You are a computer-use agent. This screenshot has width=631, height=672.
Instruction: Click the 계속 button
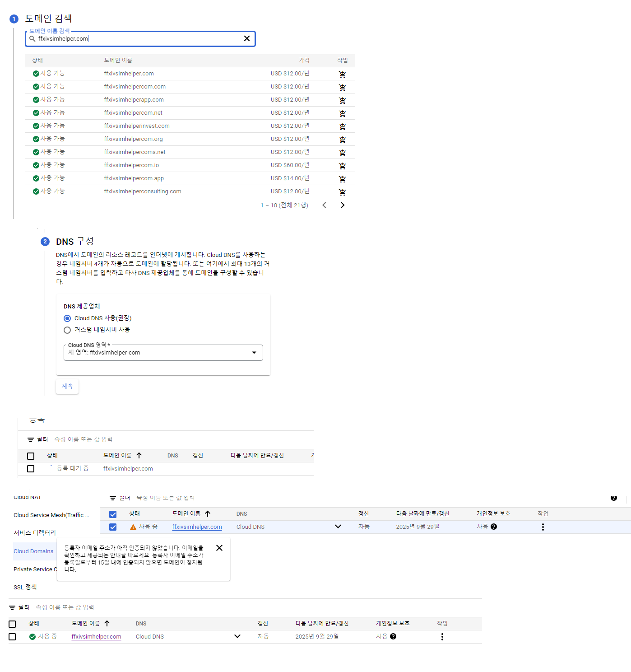coord(67,387)
